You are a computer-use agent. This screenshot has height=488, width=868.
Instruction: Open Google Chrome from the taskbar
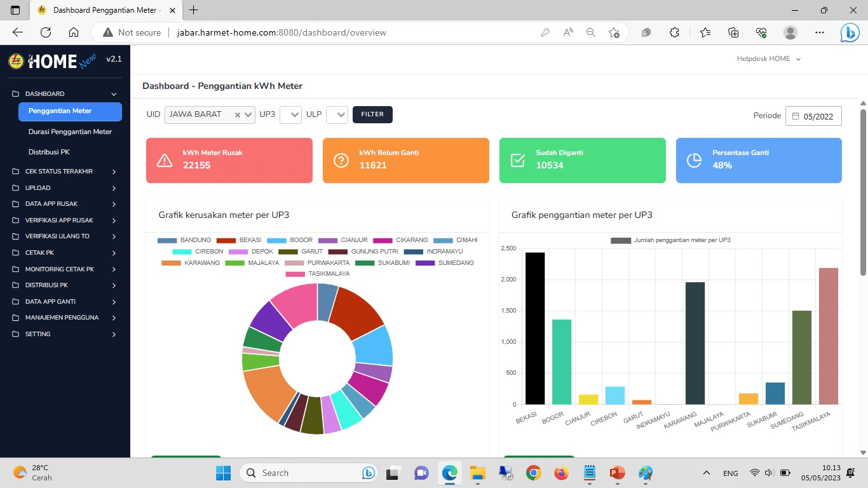tap(533, 473)
